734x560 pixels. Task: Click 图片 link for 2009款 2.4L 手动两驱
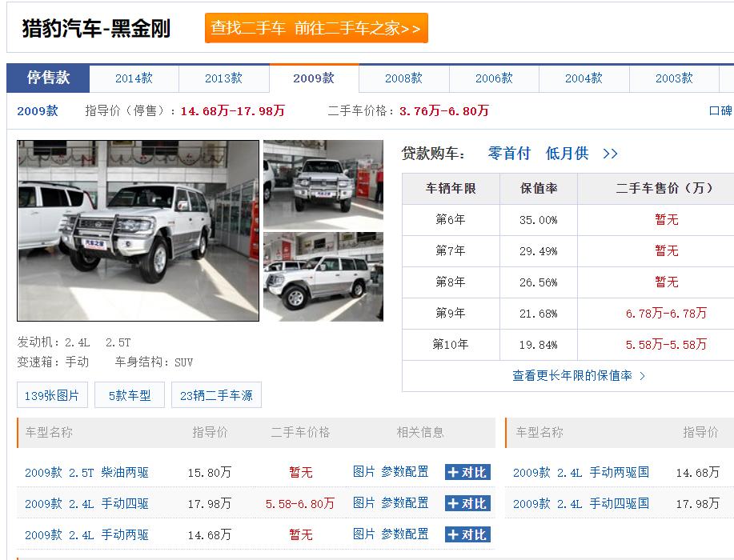[363, 534]
